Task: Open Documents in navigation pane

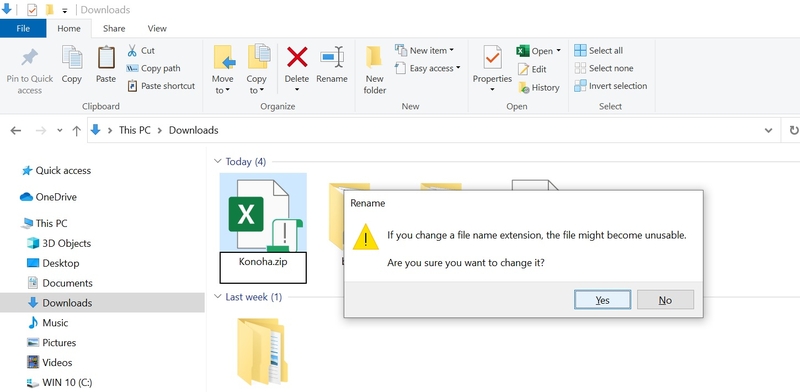Action: [x=60, y=283]
